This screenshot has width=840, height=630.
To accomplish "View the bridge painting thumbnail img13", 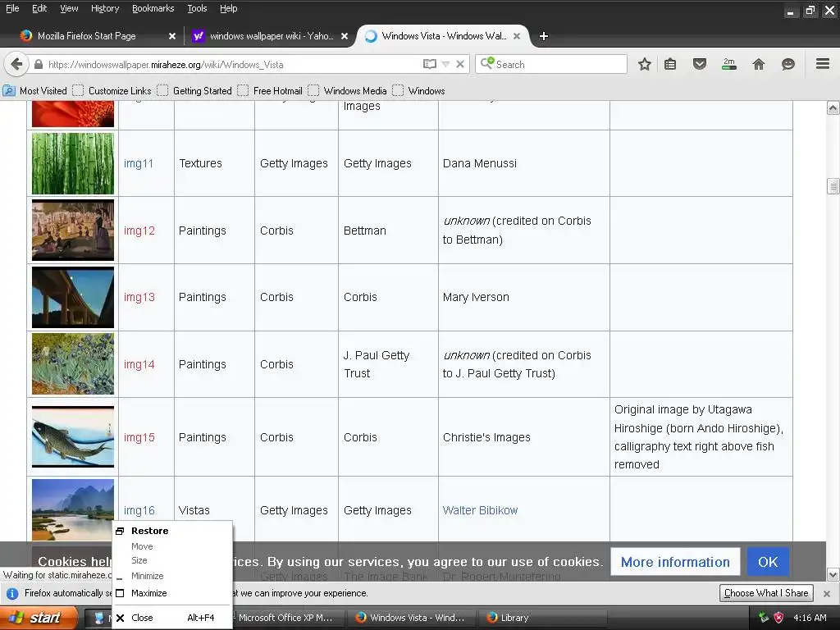I will [73, 297].
